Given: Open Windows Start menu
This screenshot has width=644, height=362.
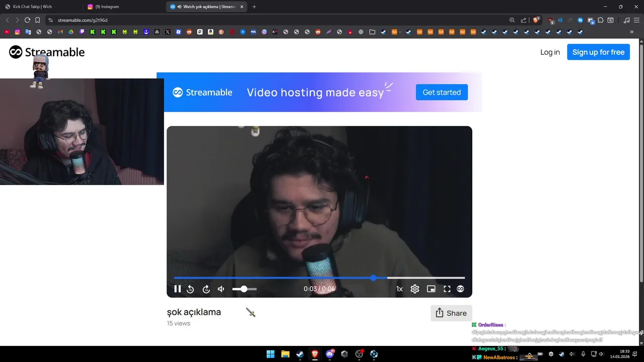Looking at the screenshot, I should [270, 354].
